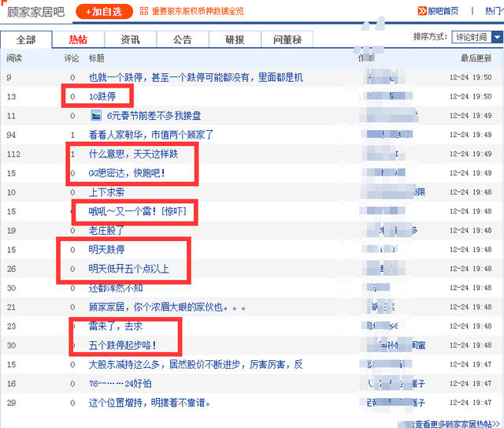Open the 研报 tab
Image resolution: width=504 pixels, height=428 pixels.
235,39
